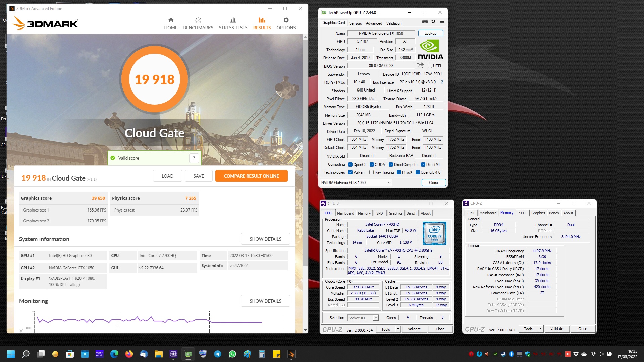The height and width of the screenshot is (362, 644).
Task: Click SAVE button in 3DMark
Action: pos(199,176)
